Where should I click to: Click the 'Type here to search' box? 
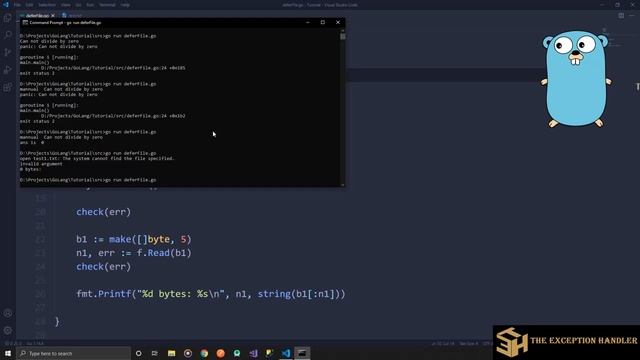pyautogui.click(x=73, y=353)
